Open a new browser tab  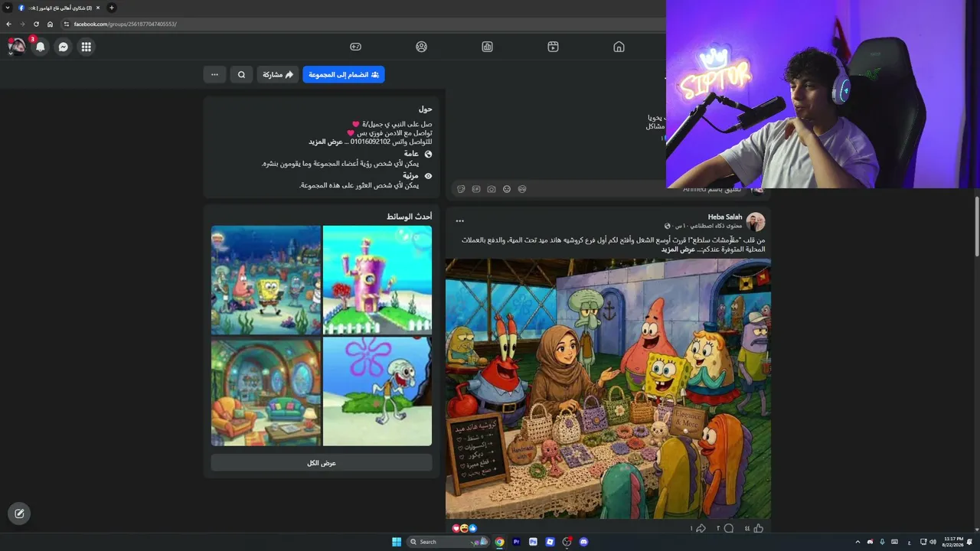point(112,8)
